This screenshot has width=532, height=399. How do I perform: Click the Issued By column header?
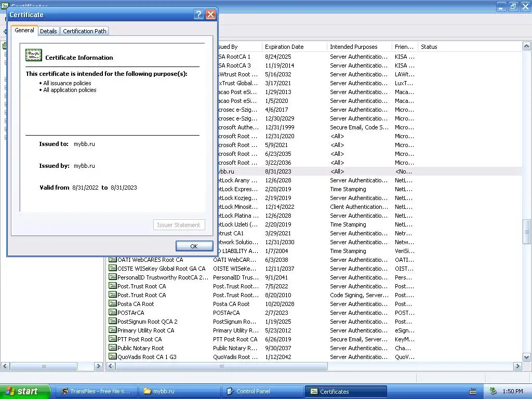pyautogui.click(x=239, y=47)
